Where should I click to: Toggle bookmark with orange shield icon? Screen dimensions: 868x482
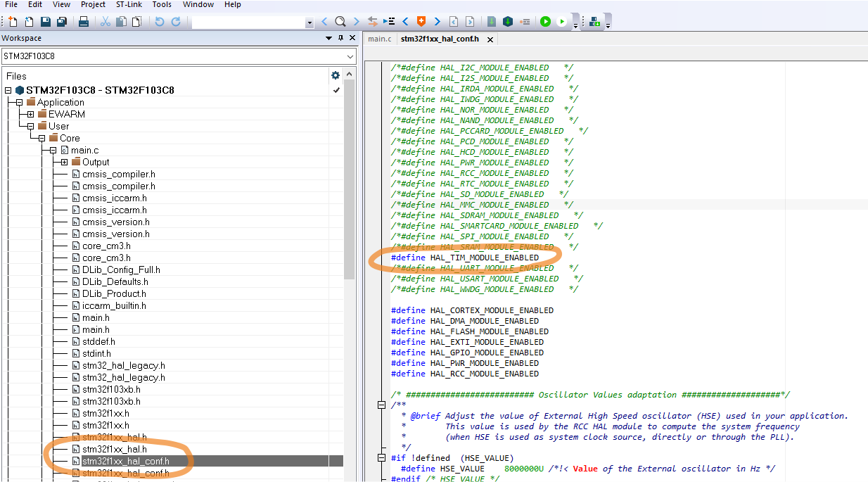point(421,22)
